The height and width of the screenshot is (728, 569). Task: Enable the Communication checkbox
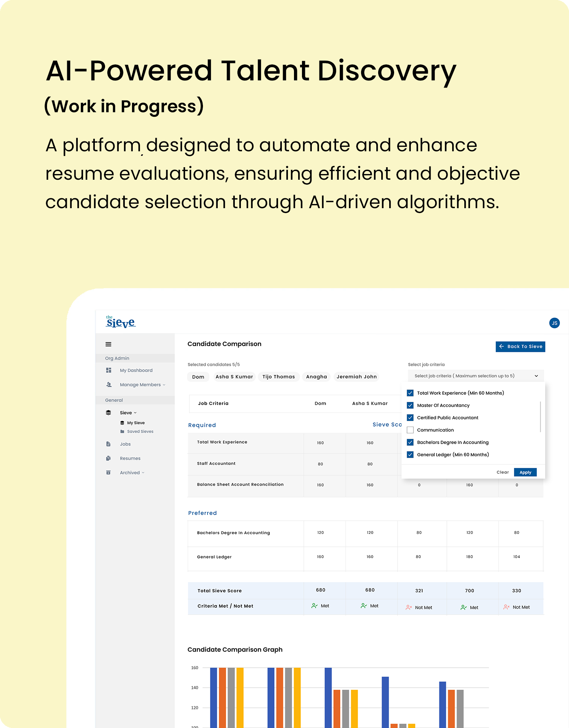[x=410, y=430]
